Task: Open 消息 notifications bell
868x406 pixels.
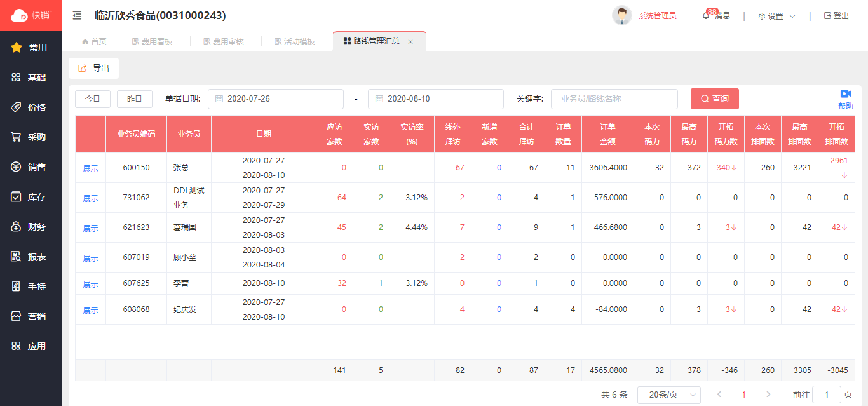Action: tap(716, 15)
